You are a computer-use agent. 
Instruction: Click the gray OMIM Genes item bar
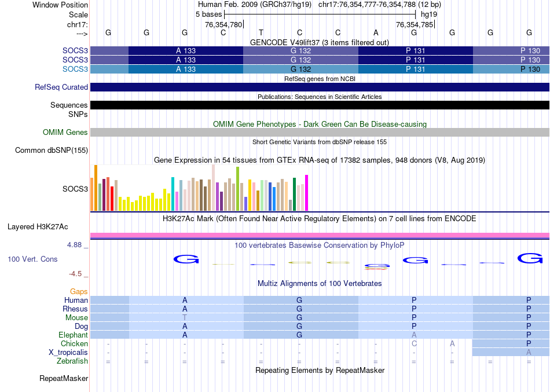click(x=320, y=132)
